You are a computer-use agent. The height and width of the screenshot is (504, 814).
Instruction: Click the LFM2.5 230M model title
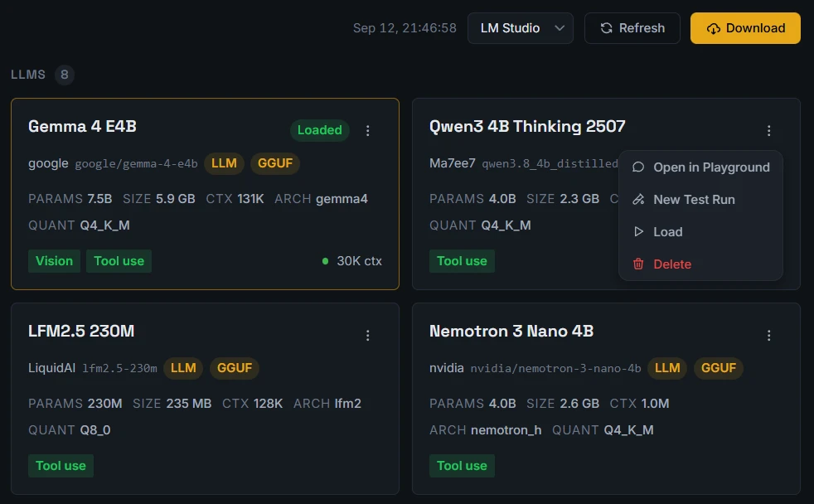coord(81,331)
